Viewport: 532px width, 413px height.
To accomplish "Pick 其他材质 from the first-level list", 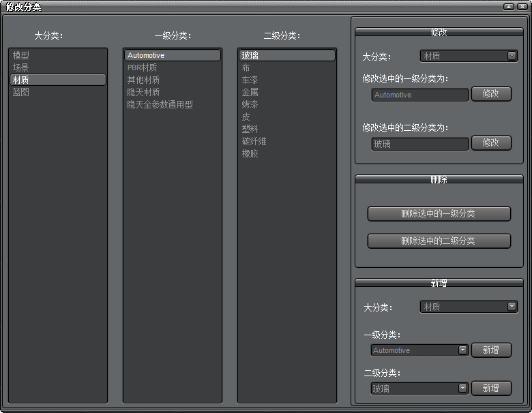I will [x=143, y=80].
